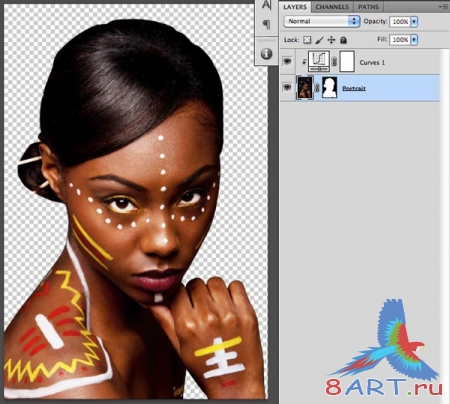Image resolution: width=450 pixels, height=404 pixels.
Task: Open the Info panel icon
Action: coord(266,54)
